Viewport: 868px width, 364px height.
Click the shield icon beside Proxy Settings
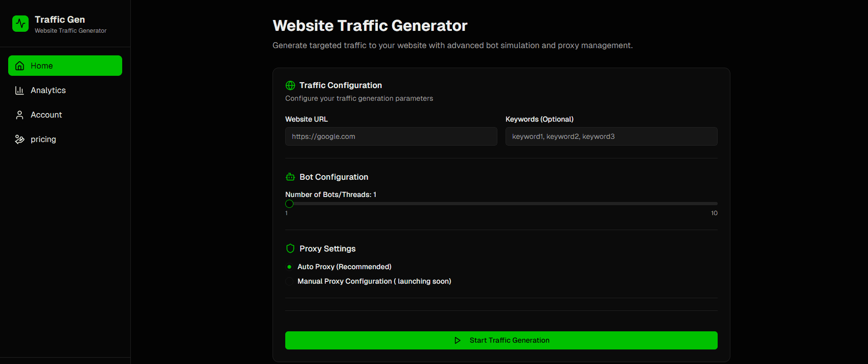pyautogui.click(x=290, y=248)
